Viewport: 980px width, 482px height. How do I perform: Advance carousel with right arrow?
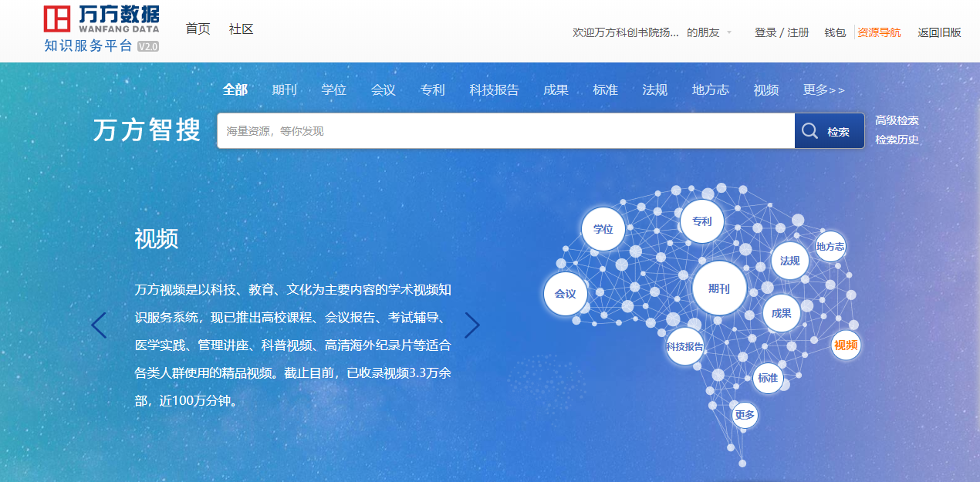tap(471, 325)
